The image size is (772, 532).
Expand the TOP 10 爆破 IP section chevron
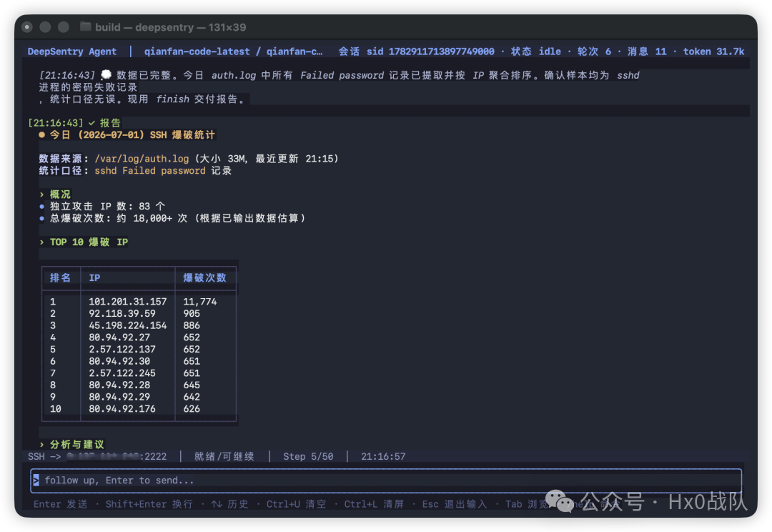(42, 242)
